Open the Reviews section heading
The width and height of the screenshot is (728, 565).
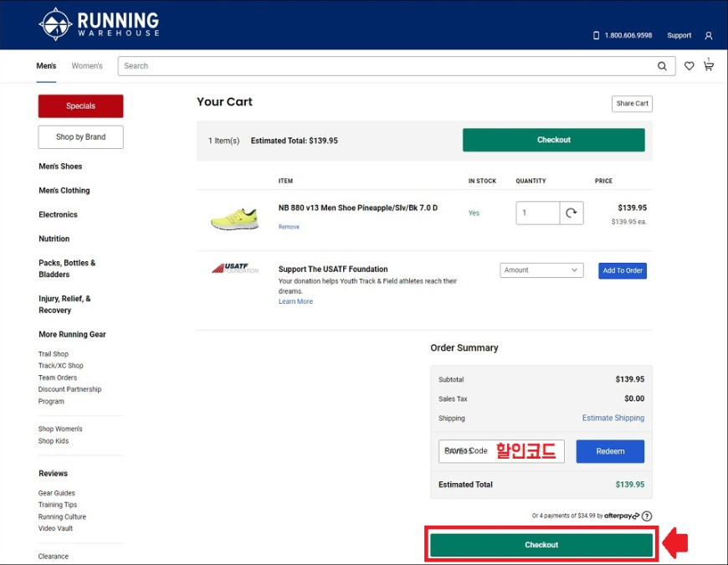point(54,474)
